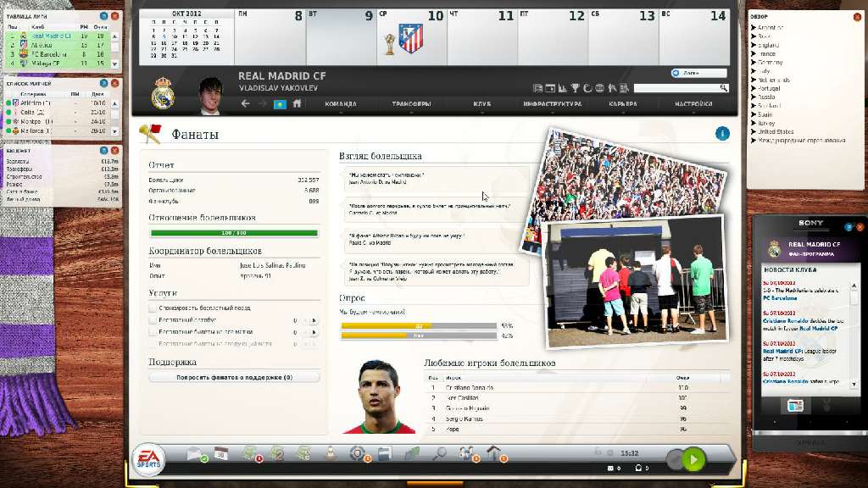Image resolution: width=868 pixels, height=488 pixels.
Task: Open the EA Sports main menu button
Action: [149, 458]
